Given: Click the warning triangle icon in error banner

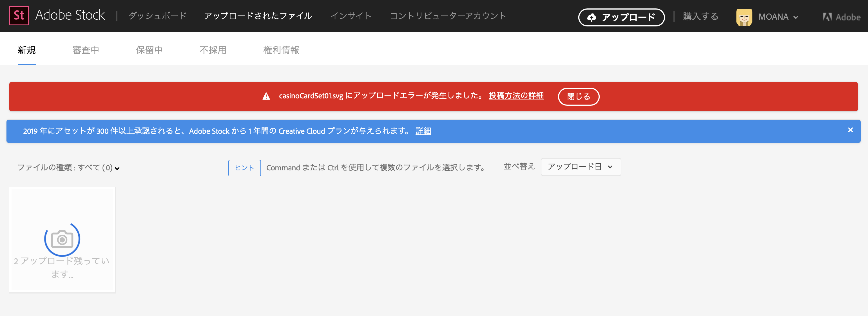Looking at the screenshot, I should [266, 97].
